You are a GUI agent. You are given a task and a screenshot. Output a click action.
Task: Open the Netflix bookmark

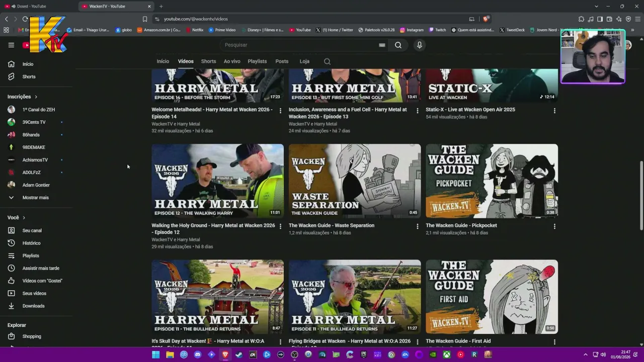click(194, 30)
